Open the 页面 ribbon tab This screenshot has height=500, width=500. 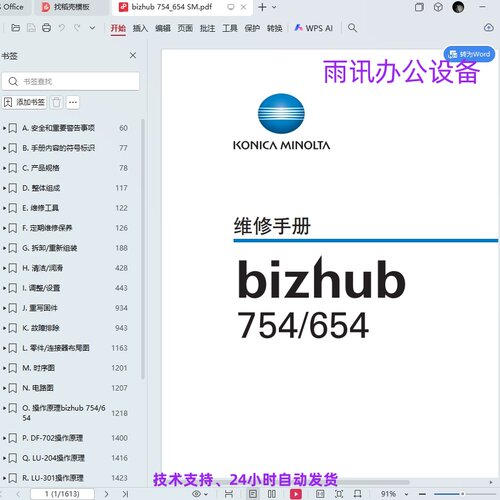(x=185, y=28)
